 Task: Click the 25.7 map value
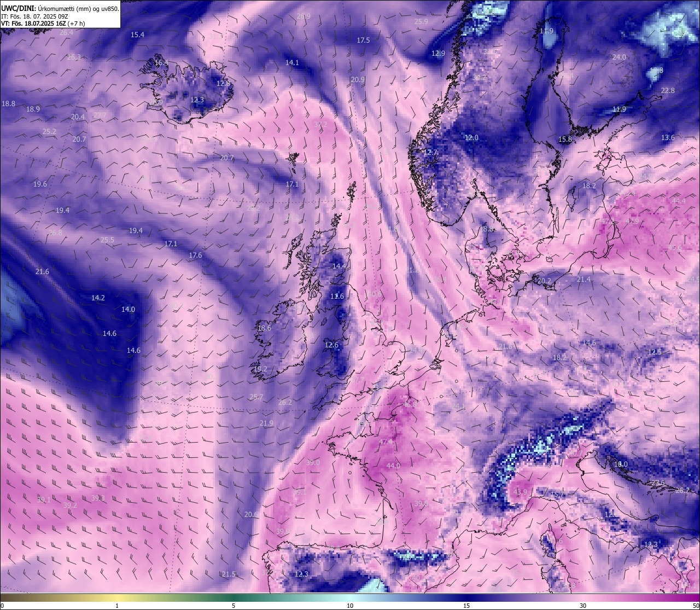[x=256, y=397]
